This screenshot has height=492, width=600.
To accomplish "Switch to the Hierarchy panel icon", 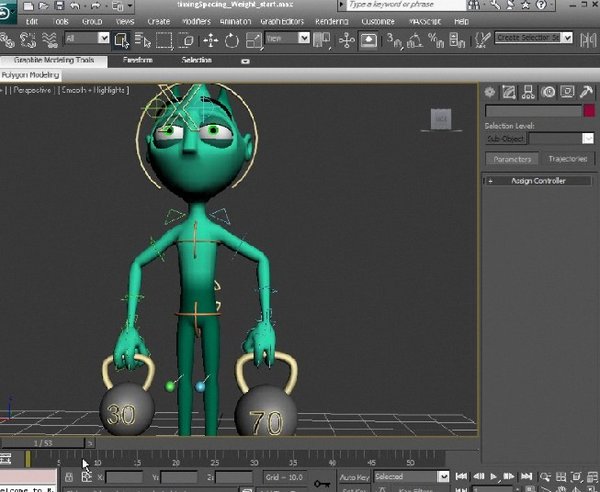I will pos(528,92).
